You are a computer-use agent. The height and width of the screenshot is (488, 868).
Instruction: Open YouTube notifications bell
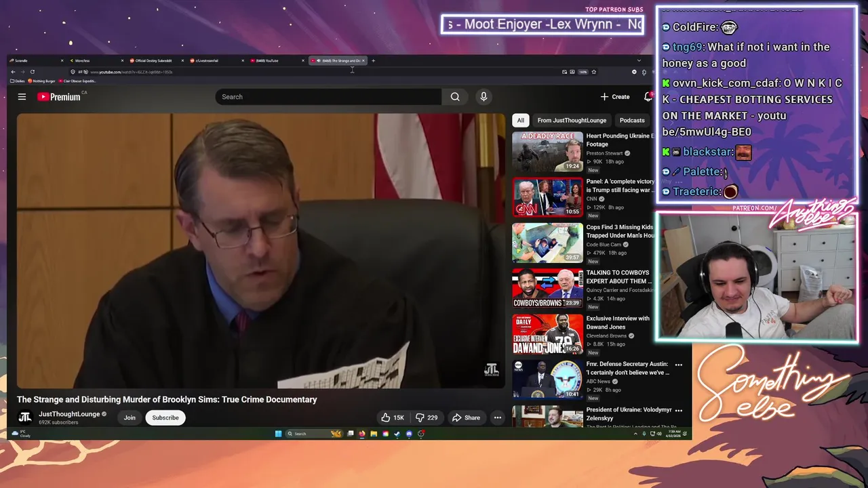coord(648,97)
